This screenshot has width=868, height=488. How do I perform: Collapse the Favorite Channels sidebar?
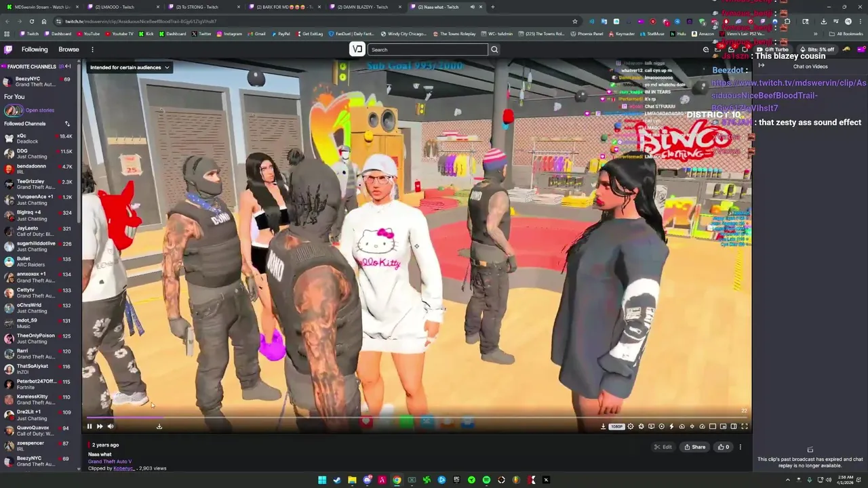pos(68,66)
